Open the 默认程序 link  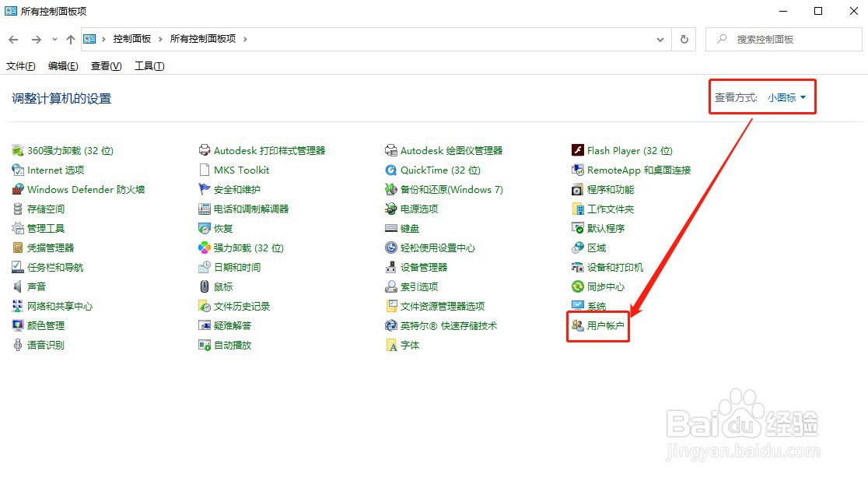point(606,228)
